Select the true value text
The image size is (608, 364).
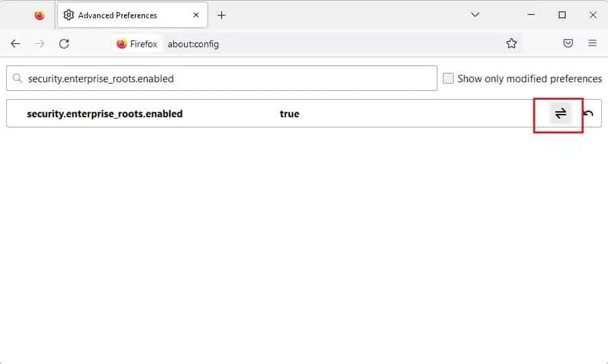[289, 113]
